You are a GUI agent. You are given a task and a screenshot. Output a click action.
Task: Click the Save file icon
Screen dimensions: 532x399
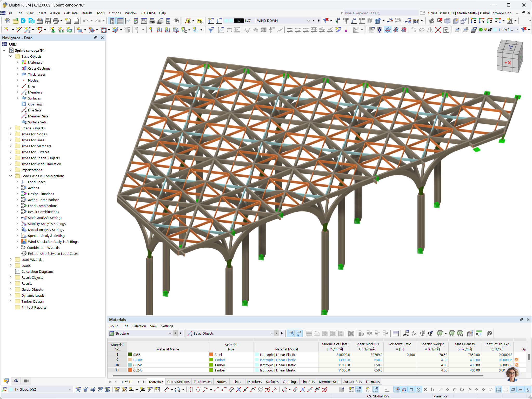(48, 21)
